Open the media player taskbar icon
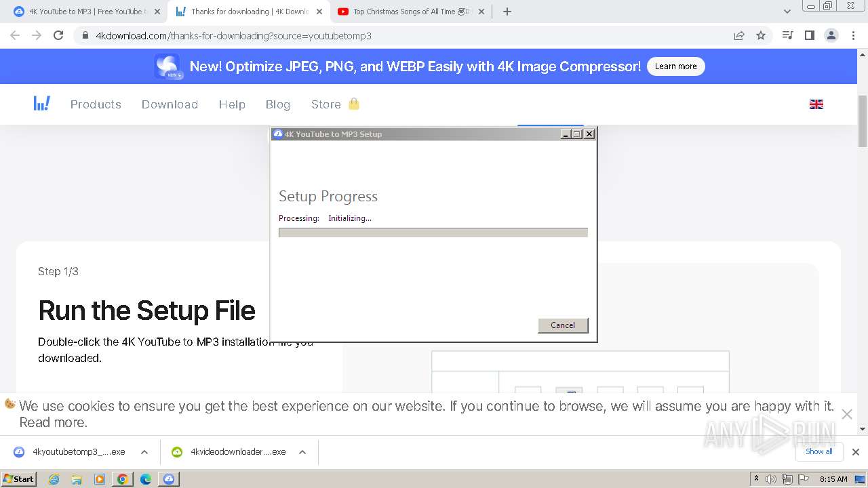 [x=100, y=479]
